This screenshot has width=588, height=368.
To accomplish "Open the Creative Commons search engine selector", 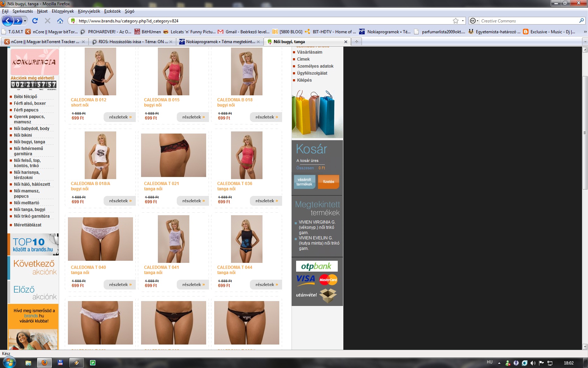I will click(x=474, y=21).
